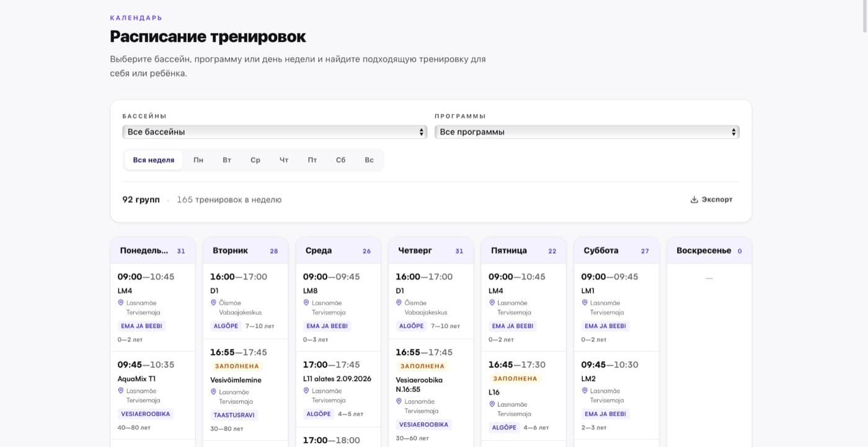Viewport: 868px width, 447px height.
Task: Switch to the Вт day tab
Action: click(x=227, y=160)
